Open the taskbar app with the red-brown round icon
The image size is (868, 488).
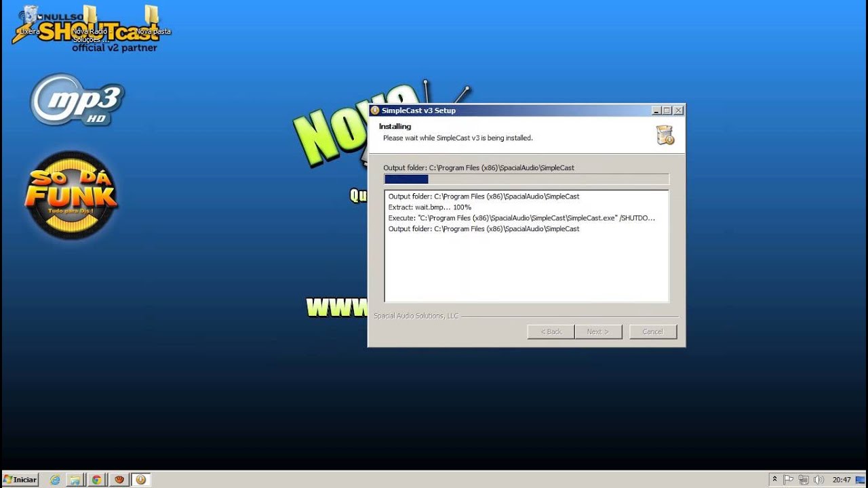(119, 479)
